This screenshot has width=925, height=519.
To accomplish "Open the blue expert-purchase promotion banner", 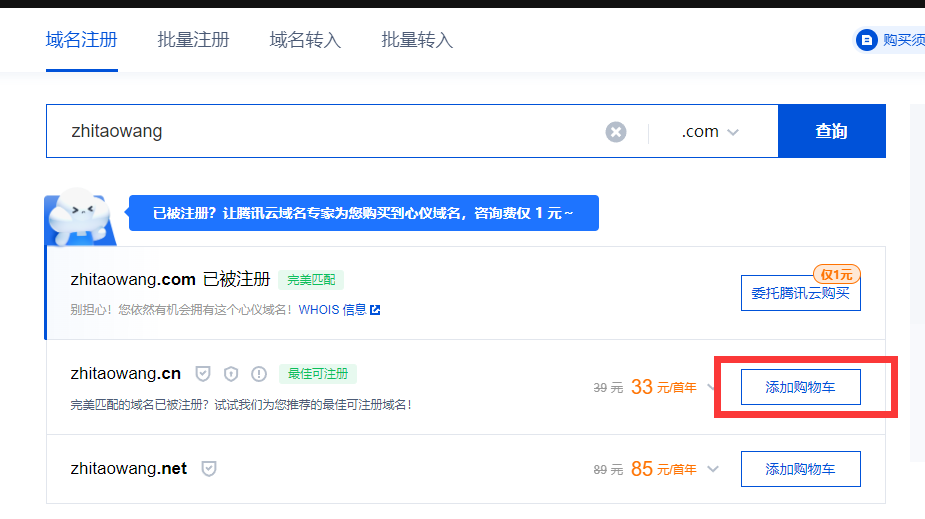I will [x=363, y=213].
